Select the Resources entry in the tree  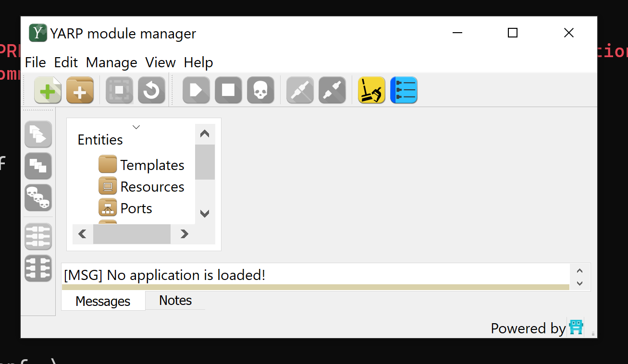pyautogui.click(x=152, y=186)
